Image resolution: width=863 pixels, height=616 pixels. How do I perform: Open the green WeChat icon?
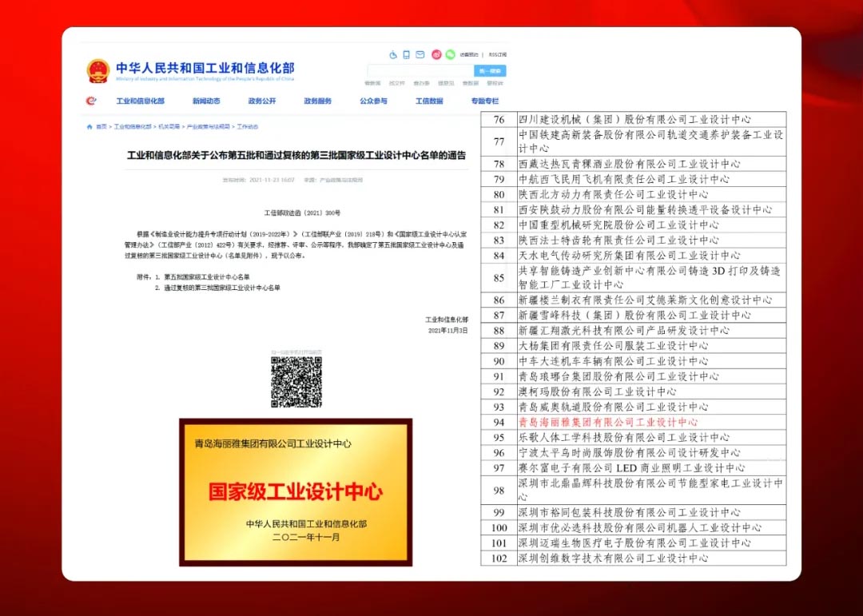[x=451, y=55]
